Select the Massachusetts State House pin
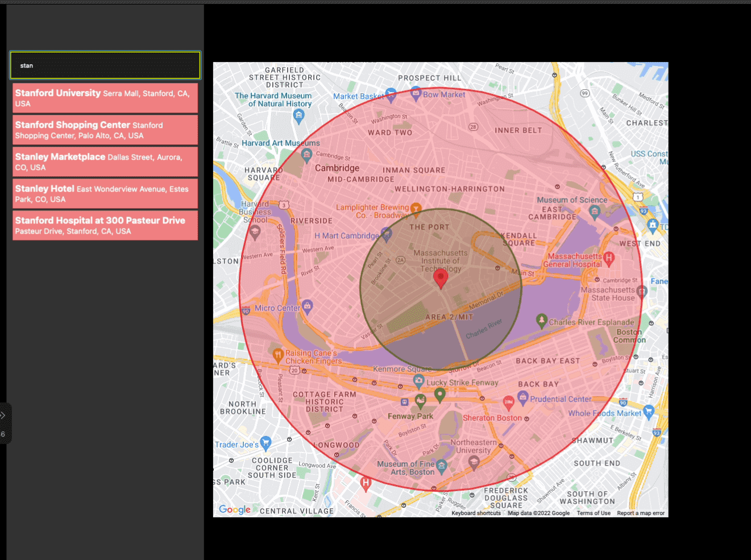 pos(642,292)
